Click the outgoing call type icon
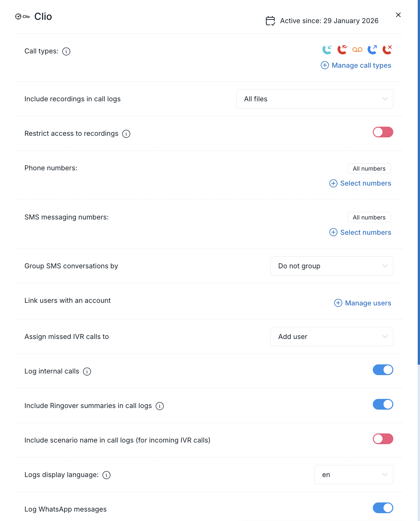This screenshot has height=521, width=420. click(372, 49)
